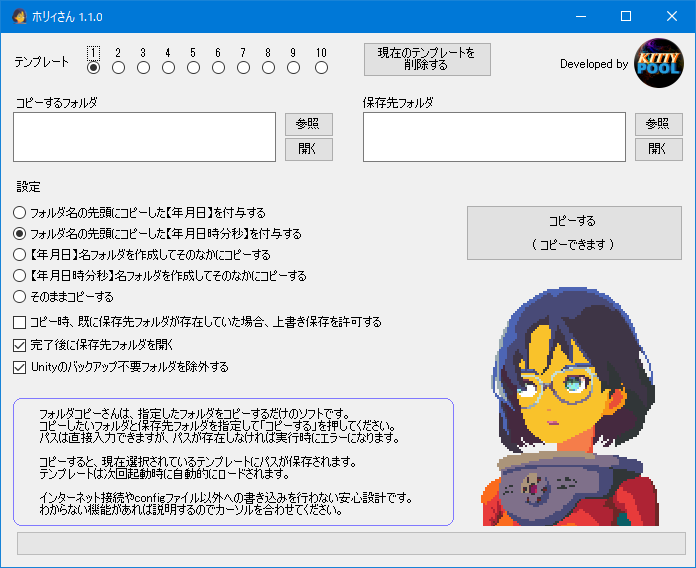Select フォルダ名の先頭に【年月日】を付与する option
This screenshot has height=568, width=696.
coord(139,213)
